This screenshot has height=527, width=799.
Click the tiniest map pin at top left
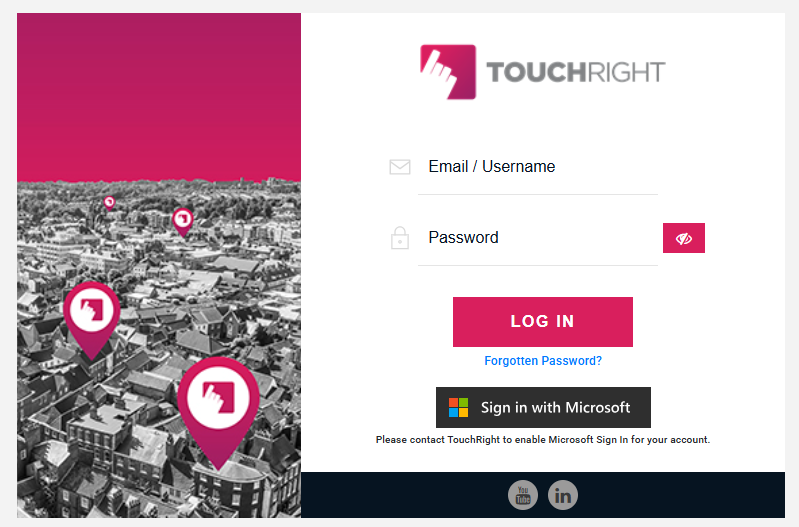109,202
